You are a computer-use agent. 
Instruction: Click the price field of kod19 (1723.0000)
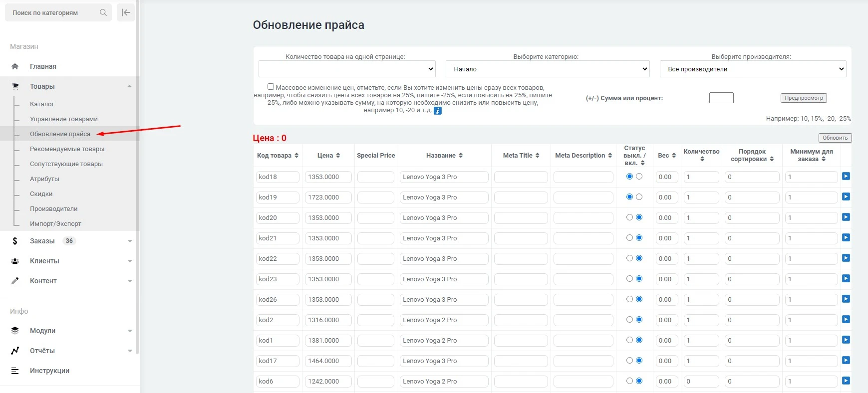pos(328,197)
